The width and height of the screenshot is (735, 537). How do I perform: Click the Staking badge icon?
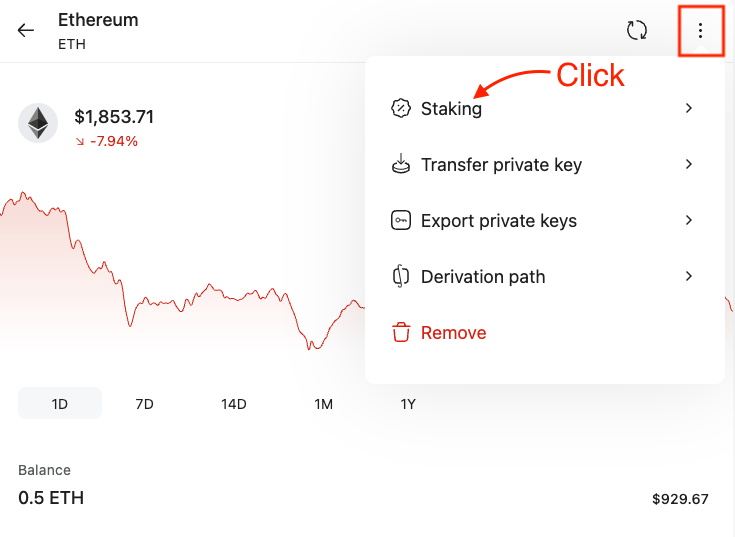pos(401,108)
